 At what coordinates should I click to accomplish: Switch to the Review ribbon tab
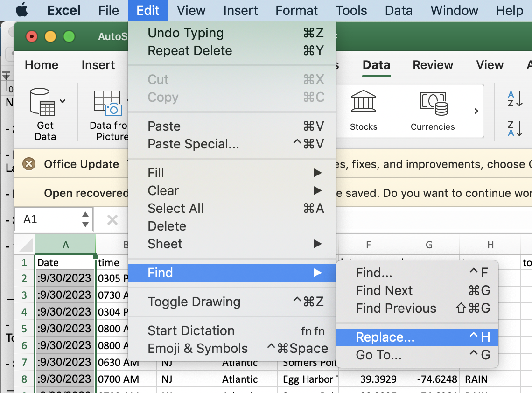coord(433,65)
